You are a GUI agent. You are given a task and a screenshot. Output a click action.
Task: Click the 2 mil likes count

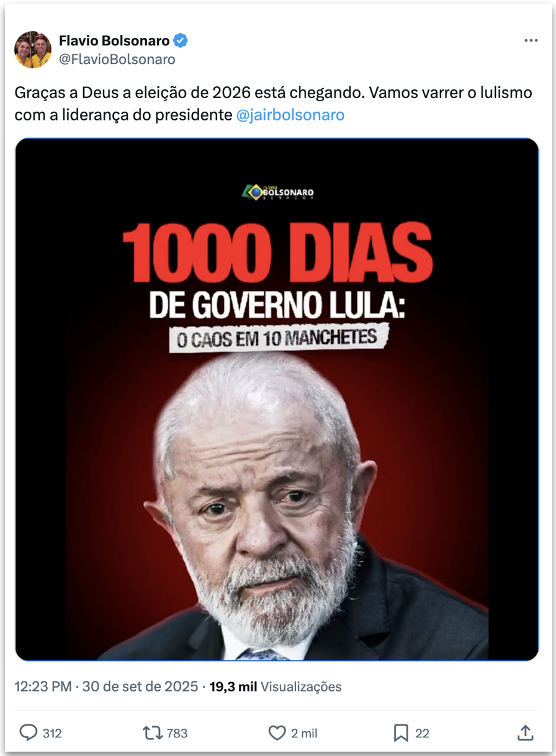pyautogui.click(x=304, y=734)
